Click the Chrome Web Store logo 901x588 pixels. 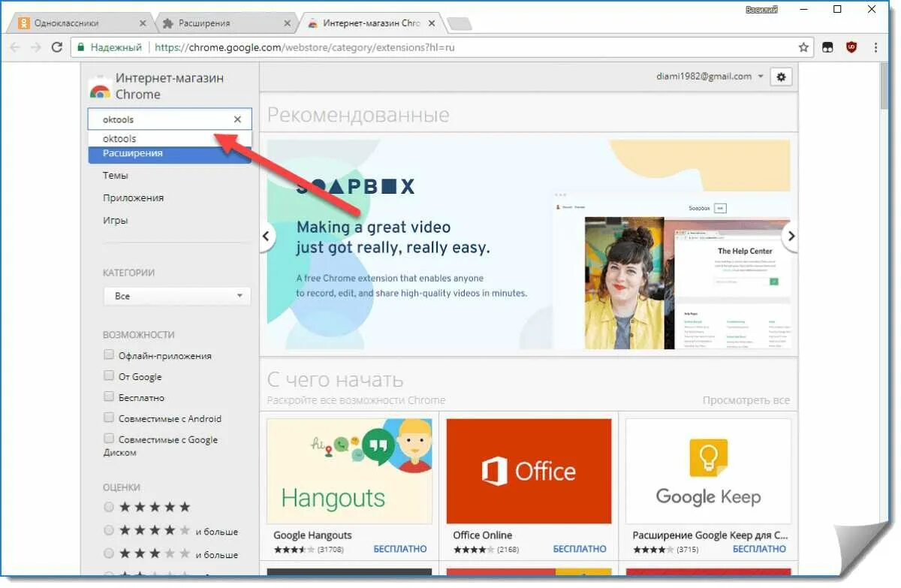pos(100,87)
